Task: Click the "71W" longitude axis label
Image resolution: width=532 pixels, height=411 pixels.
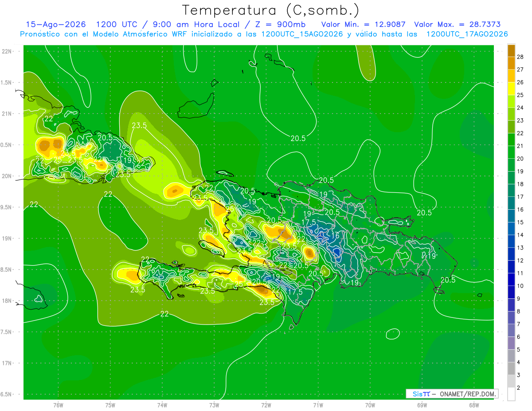Action: 318,405
